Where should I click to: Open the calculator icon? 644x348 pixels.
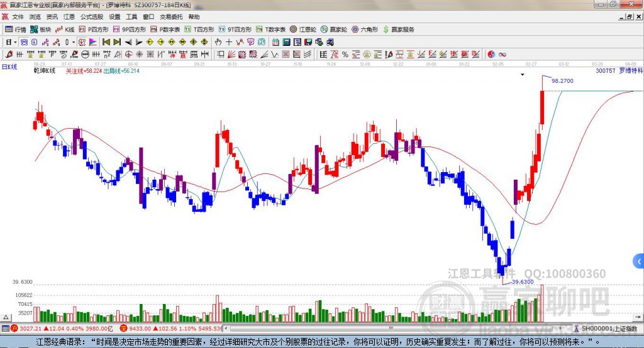(286, 42)
